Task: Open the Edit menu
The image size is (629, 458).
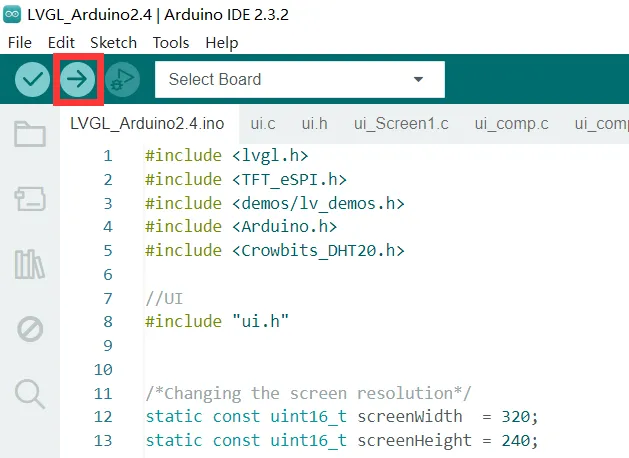Action: pos(61,43)
